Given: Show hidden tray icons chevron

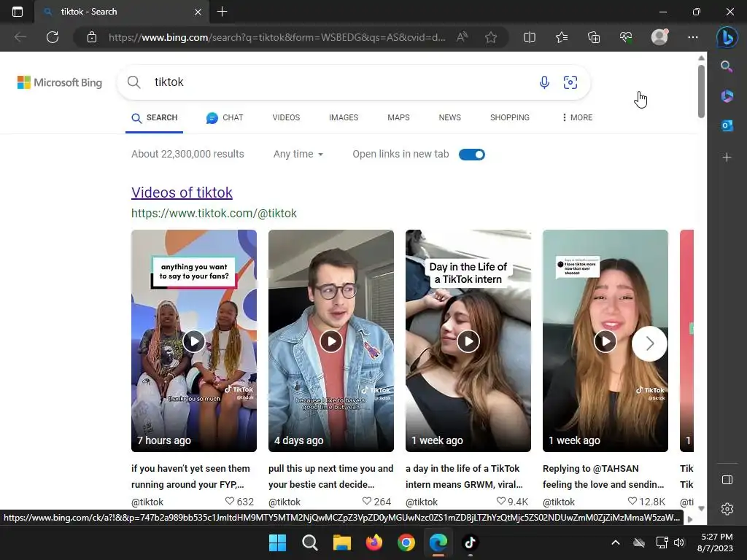Looking at the screenshot, I should (616, 542).
